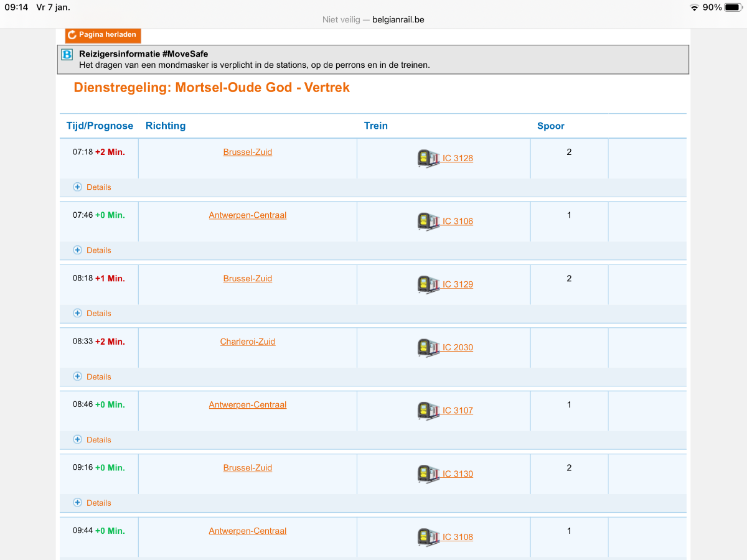
Task: Tap the Wi-Fi icon in status bar
Action: pos(694,7)
